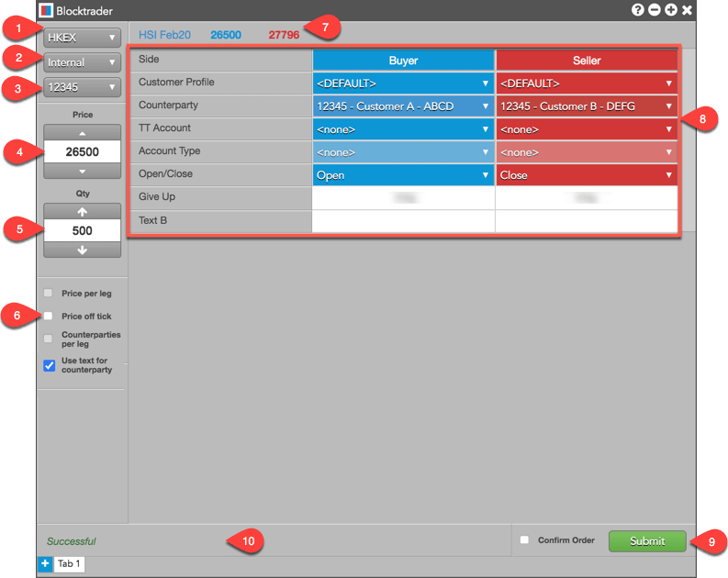Enable Price off tick checkbox
The image size is (728, 578).
point(48,316)
